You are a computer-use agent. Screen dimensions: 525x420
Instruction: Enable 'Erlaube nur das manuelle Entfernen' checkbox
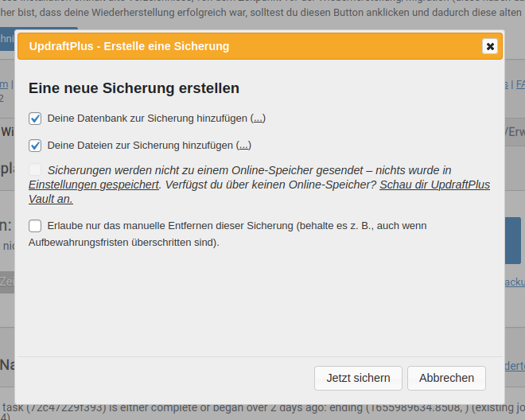[x=35, y=226]
